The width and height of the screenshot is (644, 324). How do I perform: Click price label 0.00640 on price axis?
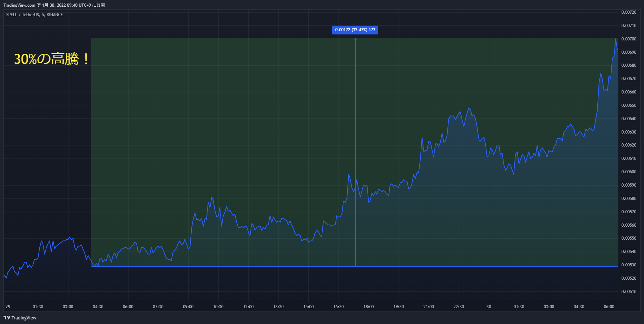tap(629, 119)
